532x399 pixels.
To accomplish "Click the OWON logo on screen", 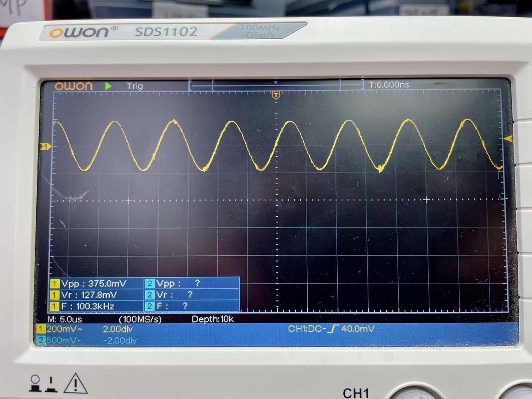I will coord(73,86).
